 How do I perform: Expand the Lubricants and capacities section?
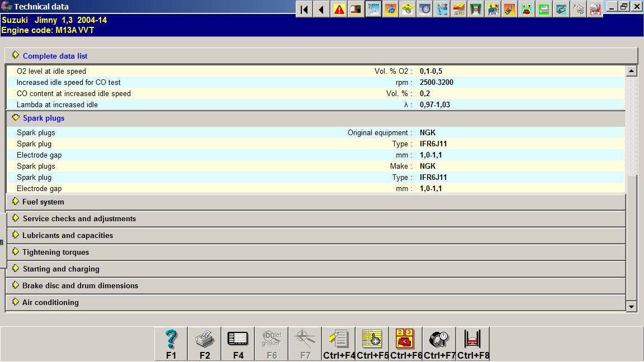click(67, 235)
